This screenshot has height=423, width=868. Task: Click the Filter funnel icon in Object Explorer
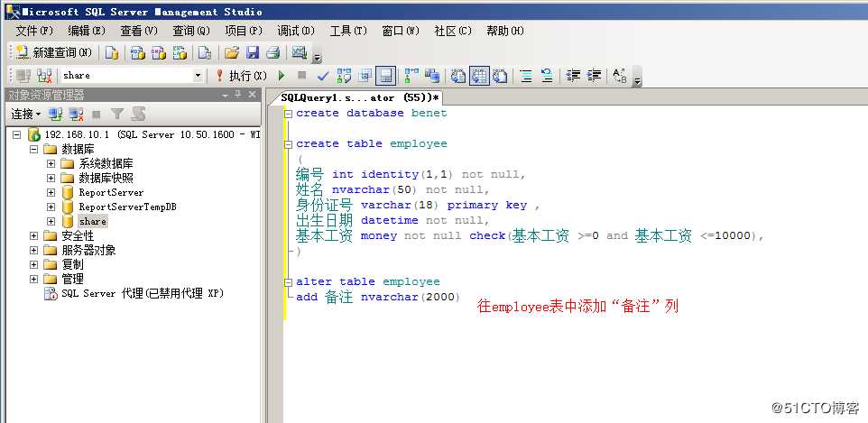tap(116, 114)
